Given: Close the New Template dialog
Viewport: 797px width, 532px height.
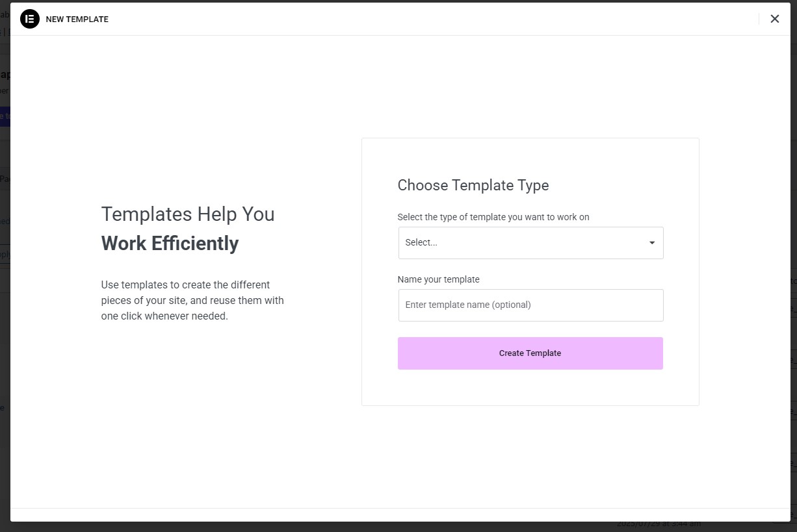Looking at the screenshot, I should point(774,19).
